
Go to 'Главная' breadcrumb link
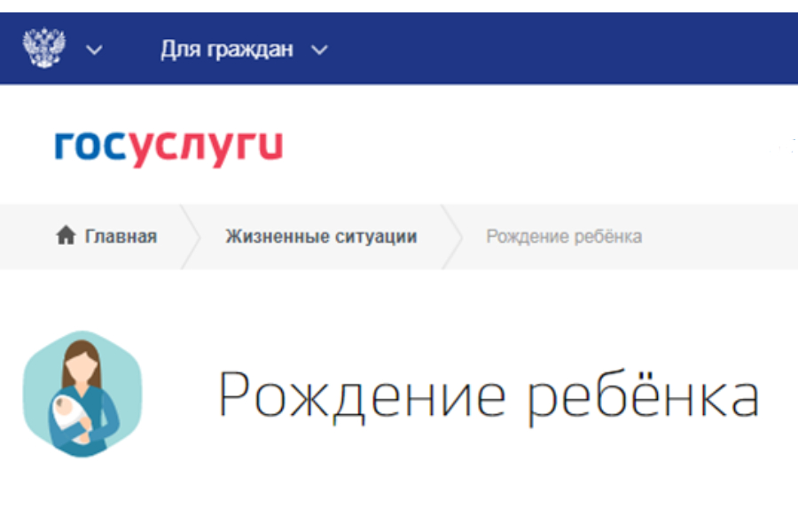(121, 237)
